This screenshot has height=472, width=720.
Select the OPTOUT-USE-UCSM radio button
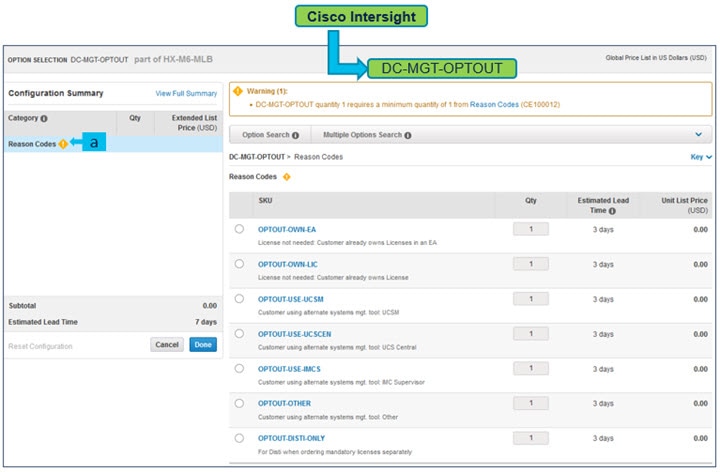[x=239, y=299]
